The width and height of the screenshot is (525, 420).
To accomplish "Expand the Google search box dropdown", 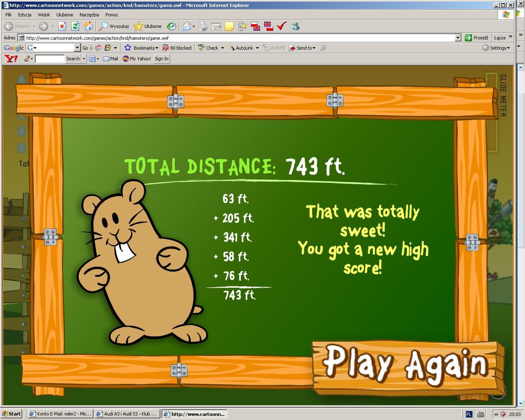I will click(77, 48).
